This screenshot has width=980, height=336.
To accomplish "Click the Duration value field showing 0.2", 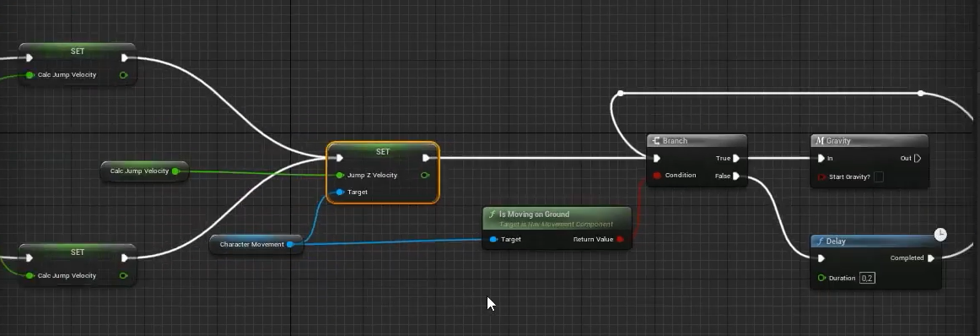I will [867, 278].
